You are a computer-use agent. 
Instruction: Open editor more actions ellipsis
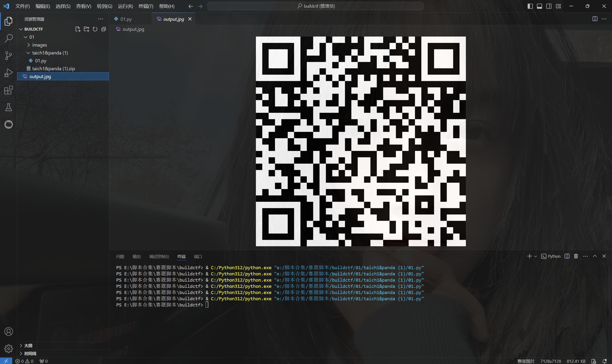pyautogui.click(x=604, y=19)
